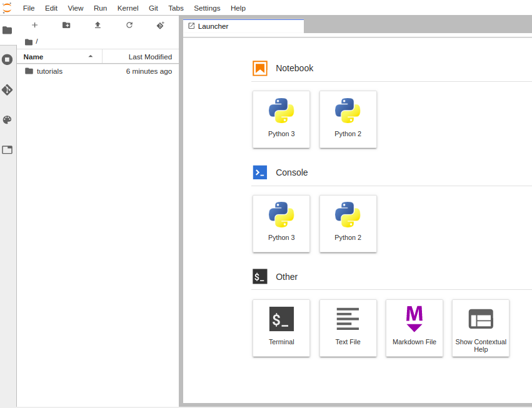Viewport: 532px width, 408px height.
Task: Click the Other section heading
Action: 287,277
